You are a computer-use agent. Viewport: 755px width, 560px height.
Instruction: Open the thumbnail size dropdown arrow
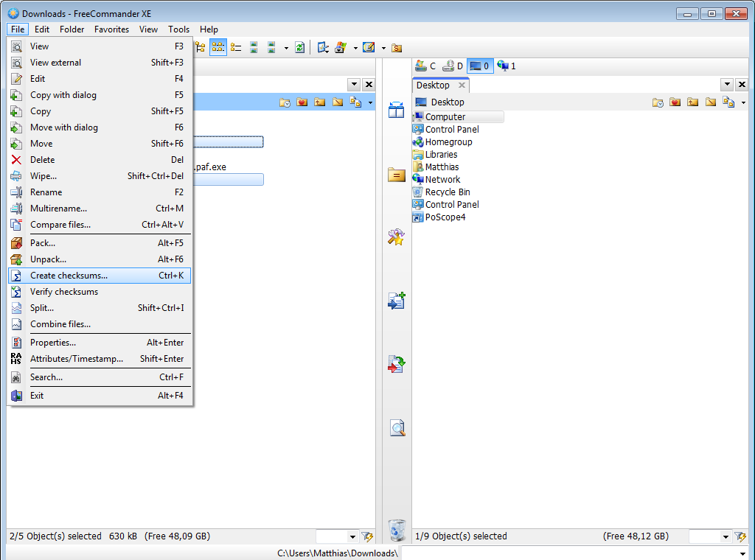286,48
